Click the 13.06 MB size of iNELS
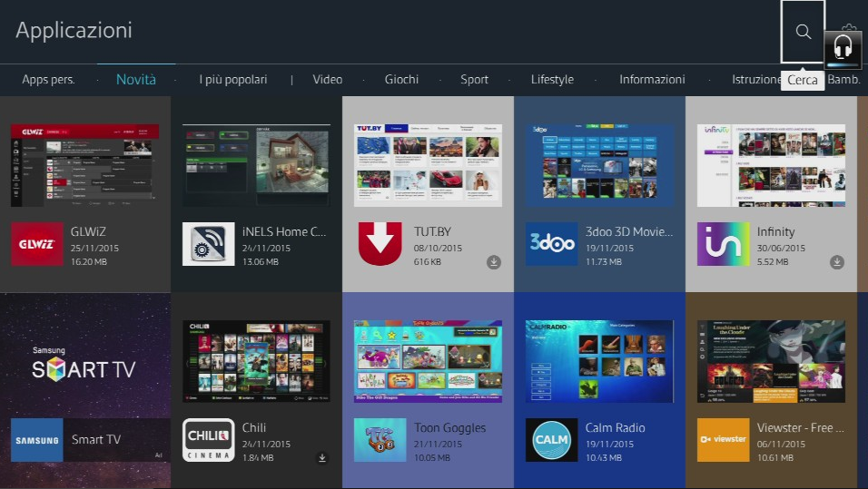This screenshot has width=868, height=489. (x=261, y=261)
